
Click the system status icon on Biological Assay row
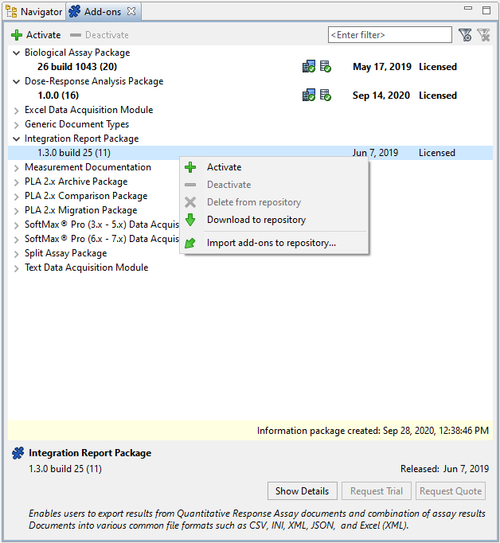[x=309, y=66]
